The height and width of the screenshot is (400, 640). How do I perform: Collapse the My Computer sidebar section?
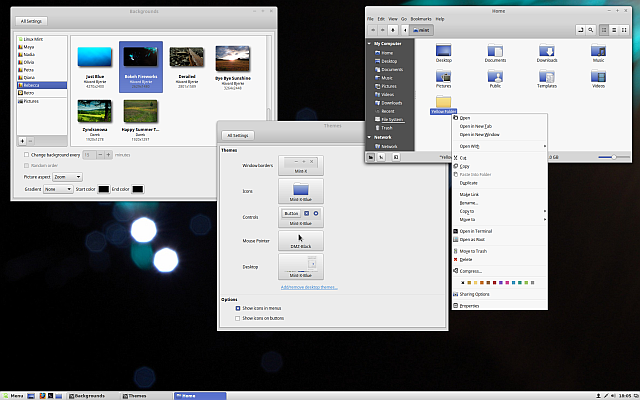[x=371, y=44]
